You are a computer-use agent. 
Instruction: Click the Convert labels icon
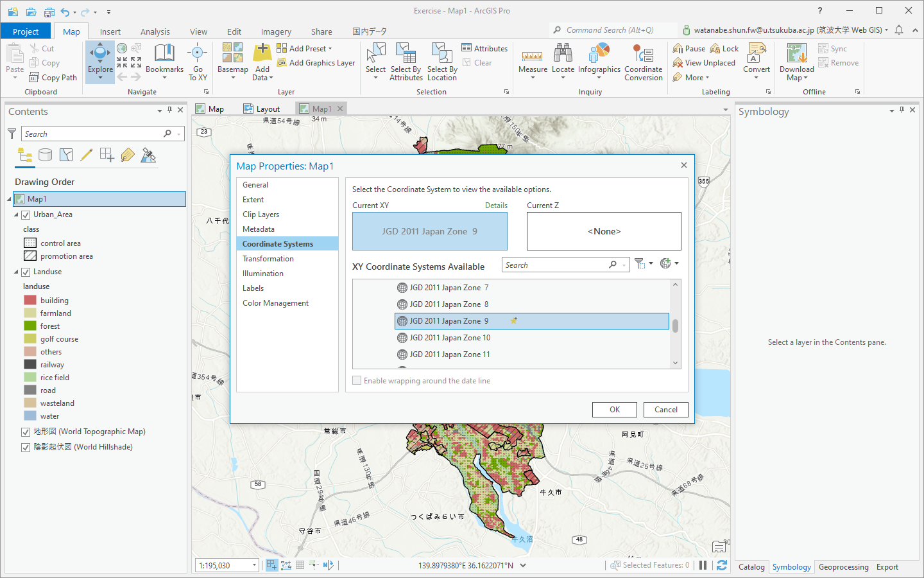pyautogui.click(x=757, y=53)
